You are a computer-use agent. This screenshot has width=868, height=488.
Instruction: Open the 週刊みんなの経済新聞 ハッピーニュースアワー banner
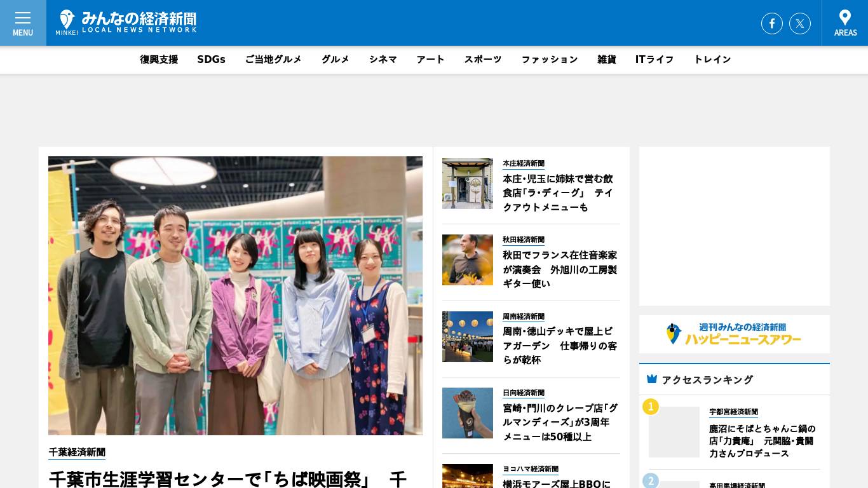click(735, 334)
